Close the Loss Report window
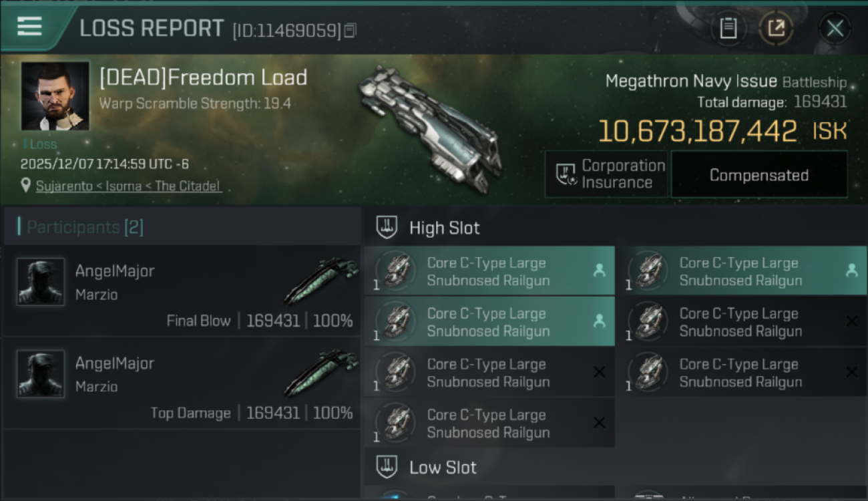Image resolution: width=868 pixels, height=501 pixels. (835, 28)
